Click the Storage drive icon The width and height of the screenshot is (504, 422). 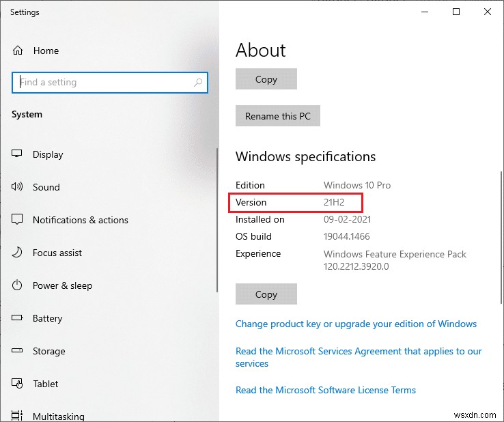point(16,351)
